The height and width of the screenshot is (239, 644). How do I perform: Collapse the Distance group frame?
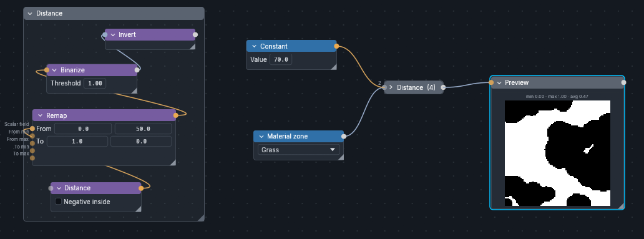pyautogui.click(x=30, y=14)
